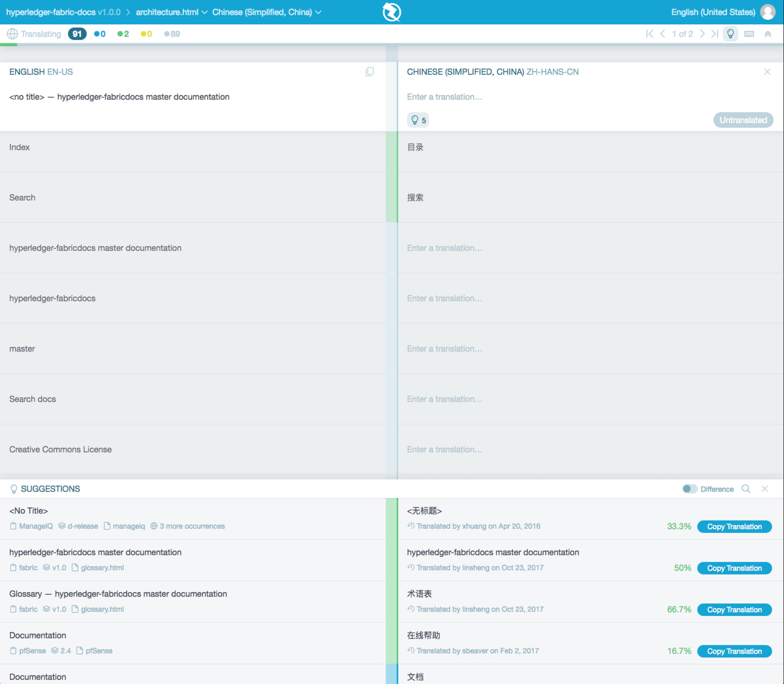The width and height of the screenshot is (784, 684).
Task: Copy translation for Glossary 66.7% suggestion
Action: 734,610
